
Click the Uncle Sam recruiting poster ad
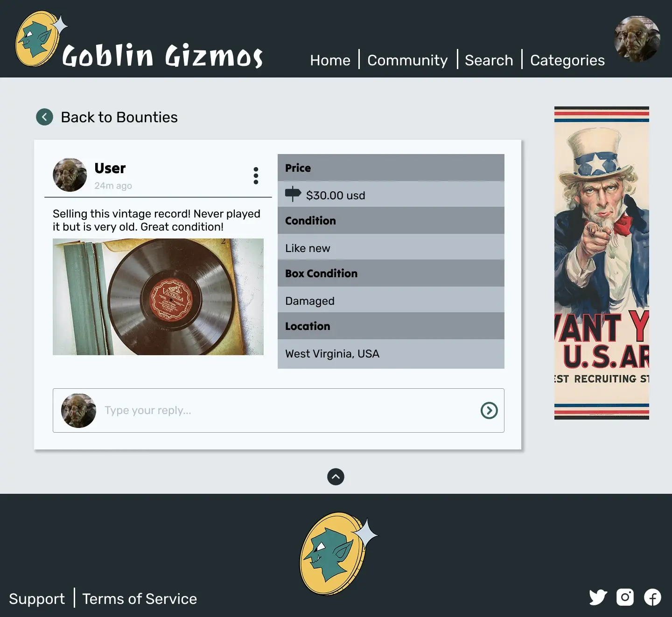[602, 263]
